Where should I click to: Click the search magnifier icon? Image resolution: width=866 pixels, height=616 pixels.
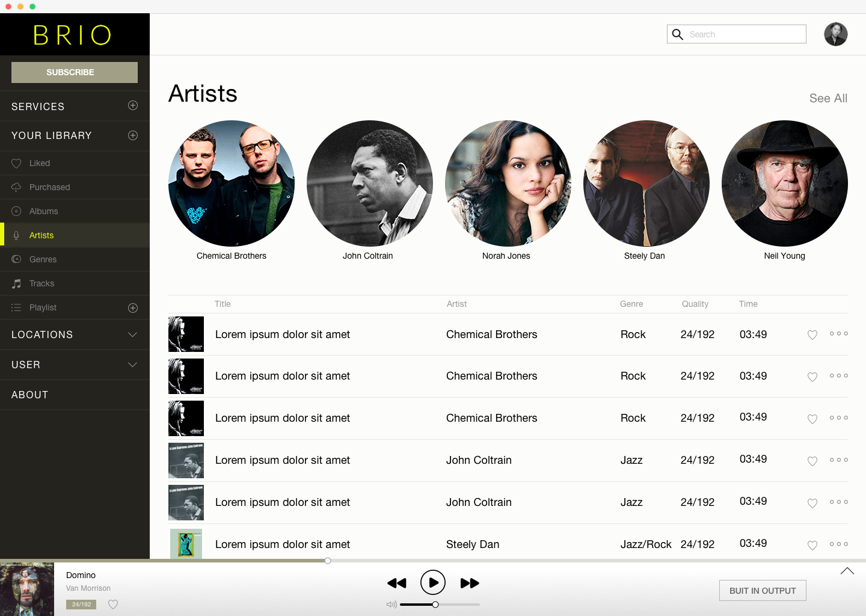tap(677, 34)
